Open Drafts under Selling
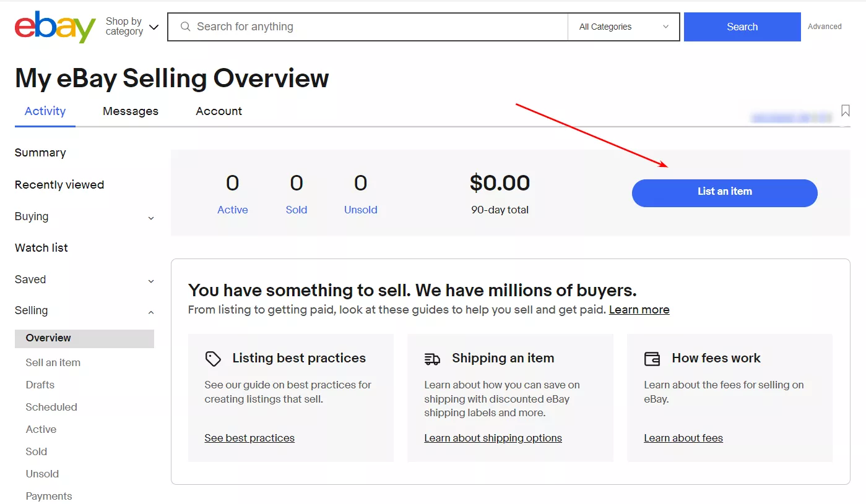Viewport: 866px width, 504px height. pyautogui.click(x=40, y=385)
